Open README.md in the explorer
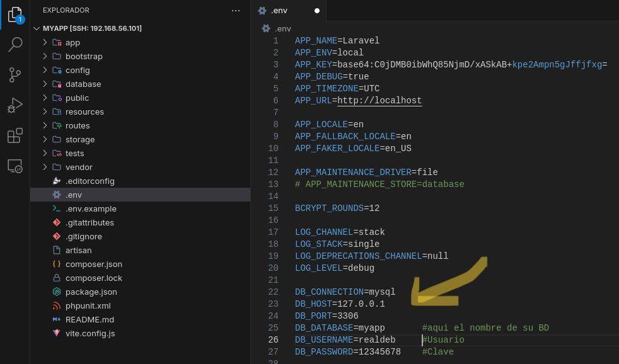The height and width of the screenshot is (364, 619). (140, 319)
